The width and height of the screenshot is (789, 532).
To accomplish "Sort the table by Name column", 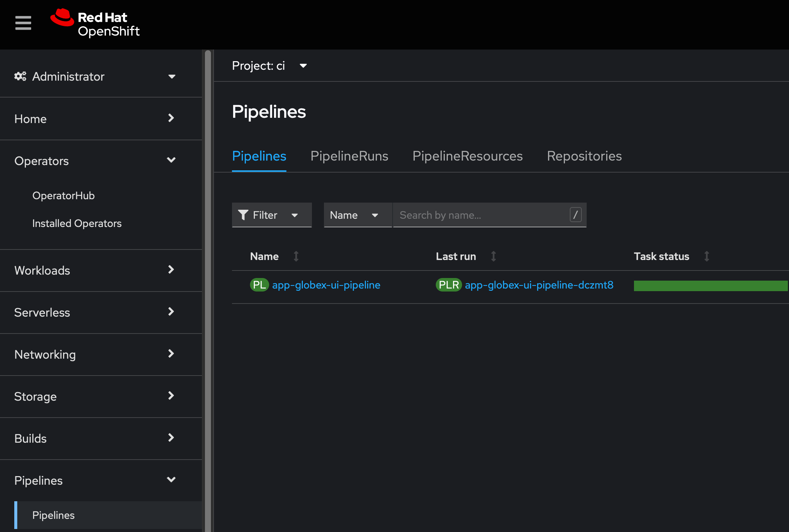I will click(274, 256).
